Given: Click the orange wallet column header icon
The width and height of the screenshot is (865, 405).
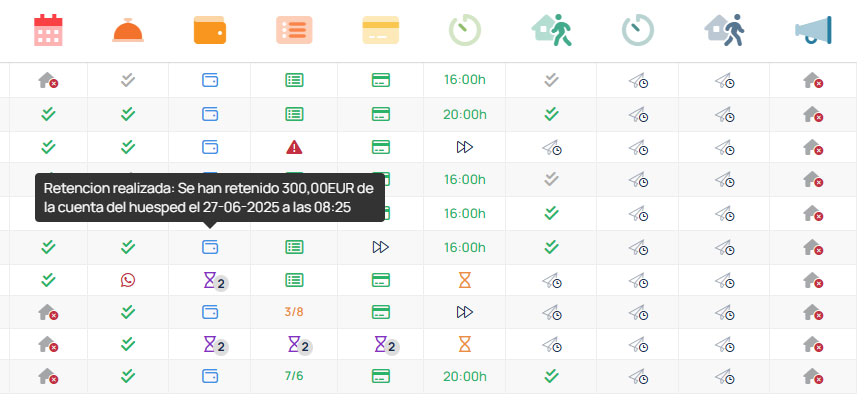Looking at the screenshot, I should tap(210, 30).
